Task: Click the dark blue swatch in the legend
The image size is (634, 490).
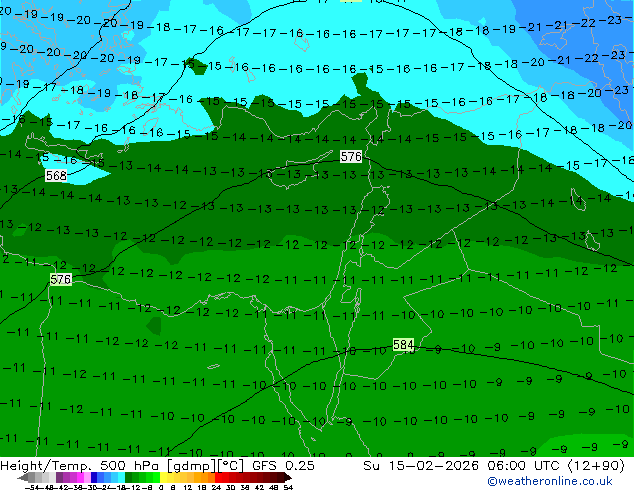Action: click(x=94, y=477)
